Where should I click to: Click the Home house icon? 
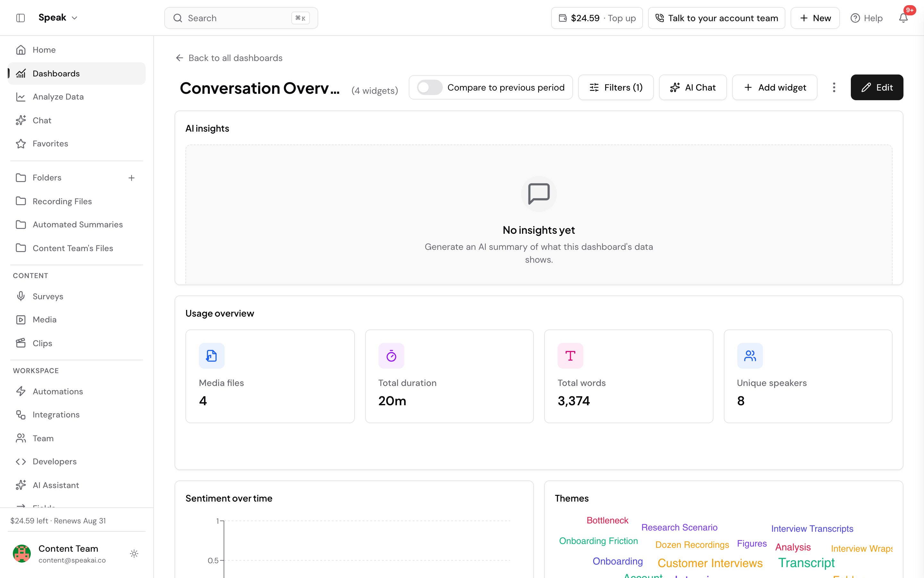tap(21, 50)
